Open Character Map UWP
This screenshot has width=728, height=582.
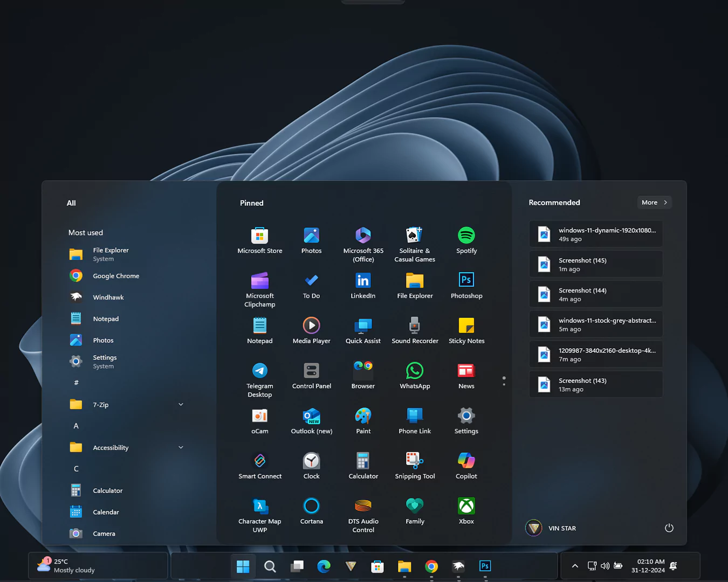pos(259,515)
